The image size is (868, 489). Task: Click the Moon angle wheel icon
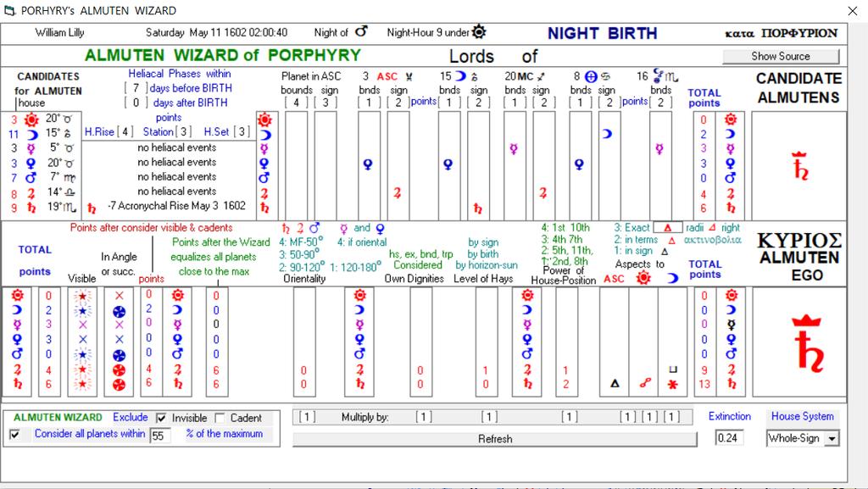pos(119,311)
